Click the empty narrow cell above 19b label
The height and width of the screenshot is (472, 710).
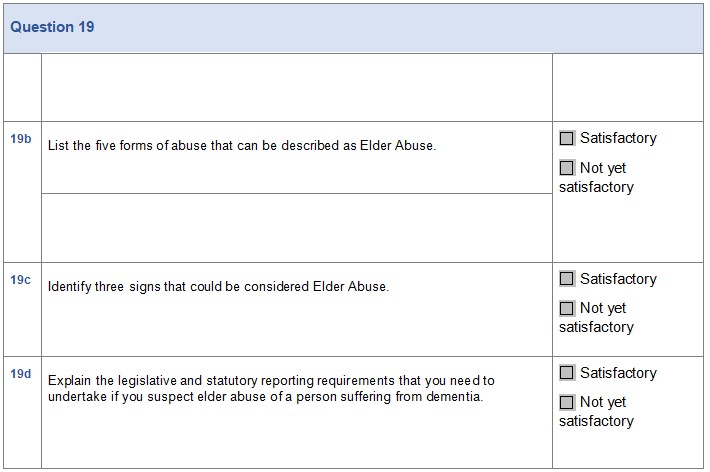click(x=21, y=88)
